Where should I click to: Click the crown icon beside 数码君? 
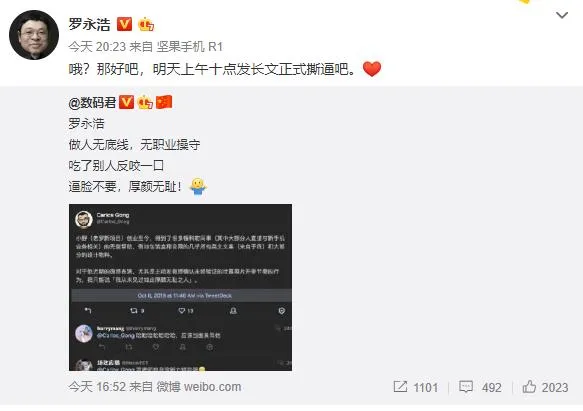tap(145, 102)
